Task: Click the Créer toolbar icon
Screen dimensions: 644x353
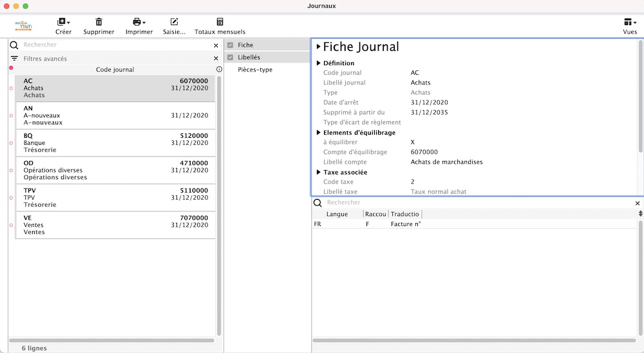Action: tap(63, 22)
